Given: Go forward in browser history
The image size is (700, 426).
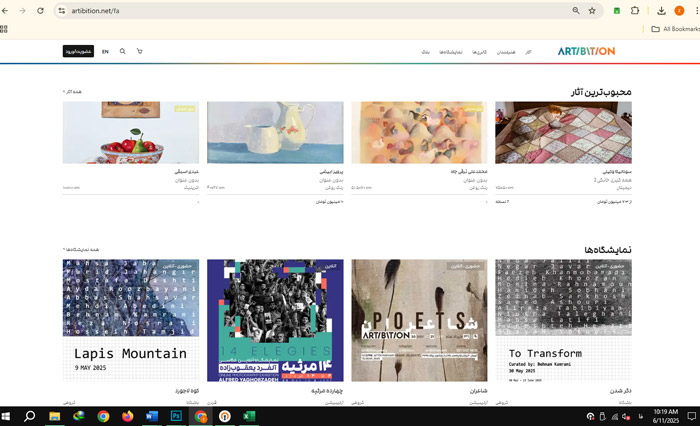Looking at the screenshot, I should click(22, 11).
